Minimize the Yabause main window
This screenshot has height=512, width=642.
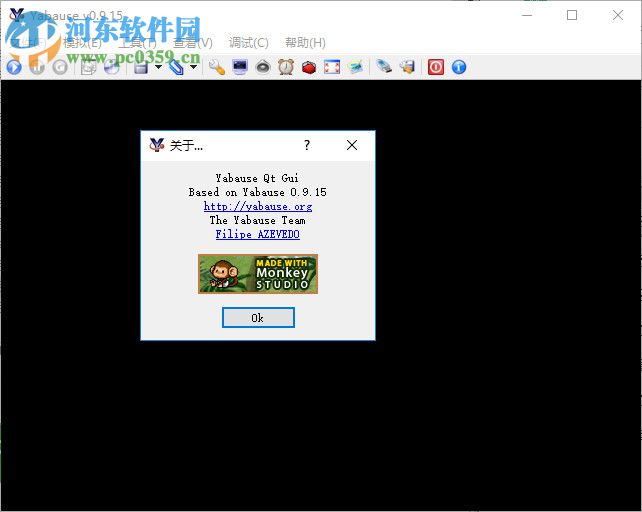click(527, 16)
